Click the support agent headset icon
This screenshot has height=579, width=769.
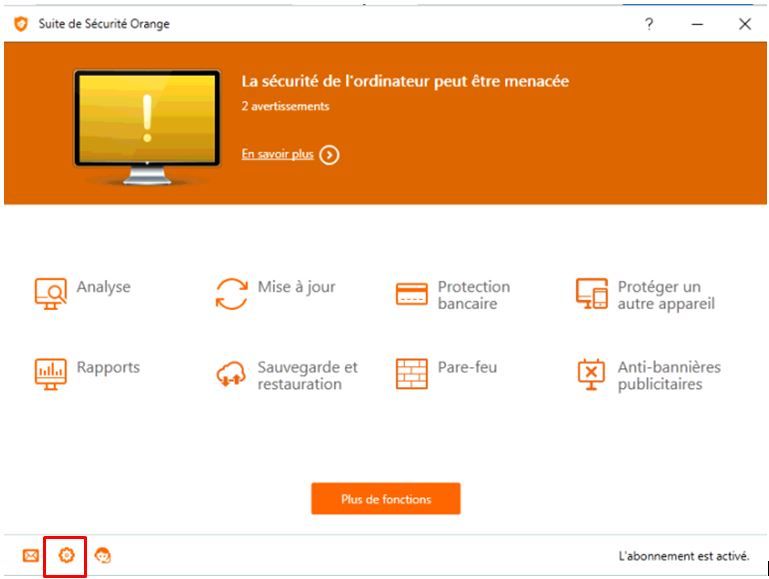103,555
